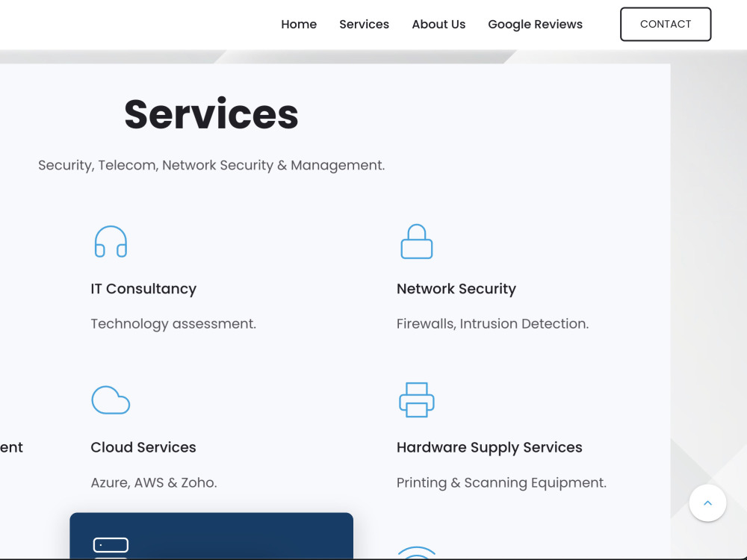
Task: Click the padlock icon above Network Security
Action: pyautogui.click(x=416, y=241)
